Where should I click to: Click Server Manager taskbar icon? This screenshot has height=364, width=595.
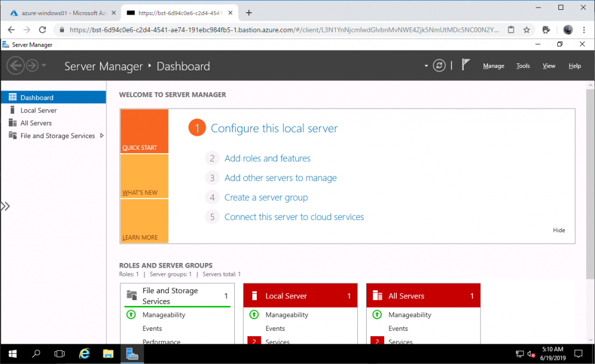[x=132, y=354]
